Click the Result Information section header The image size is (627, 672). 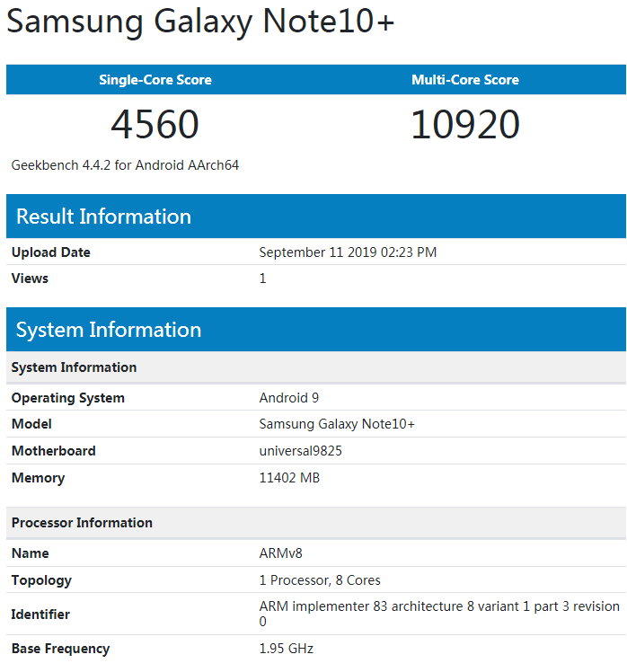coord(316,216)
